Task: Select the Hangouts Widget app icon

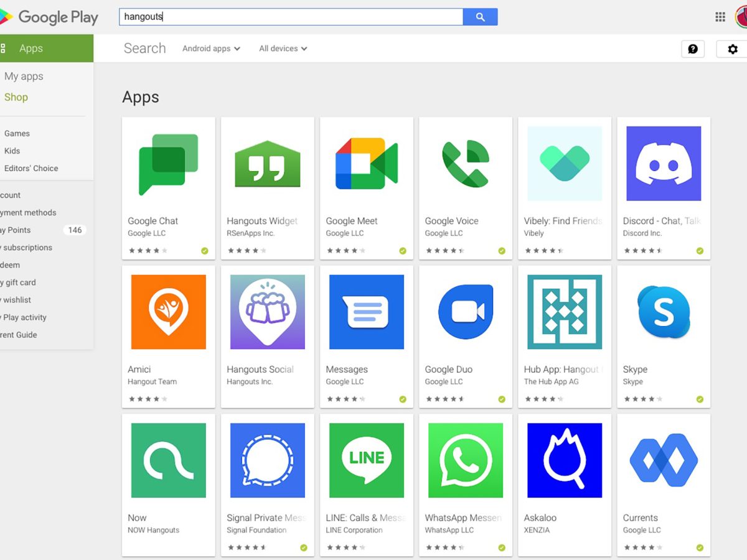Action: [x=267, y=164]
